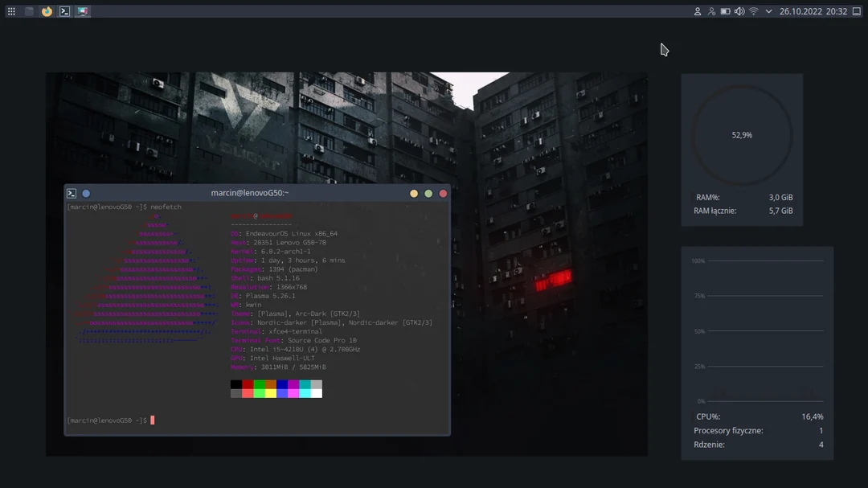Toggle the blue activity dot on terminal titlebar

tap(86, 193)
